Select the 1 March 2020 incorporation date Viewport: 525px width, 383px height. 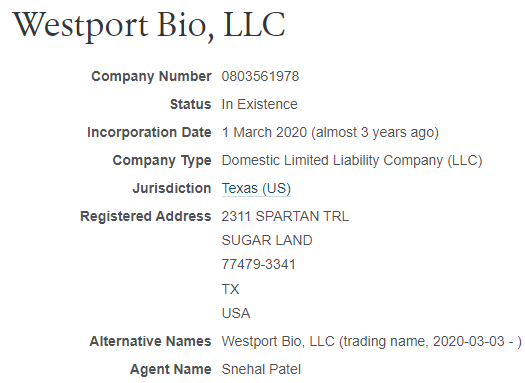coord(265,132)
